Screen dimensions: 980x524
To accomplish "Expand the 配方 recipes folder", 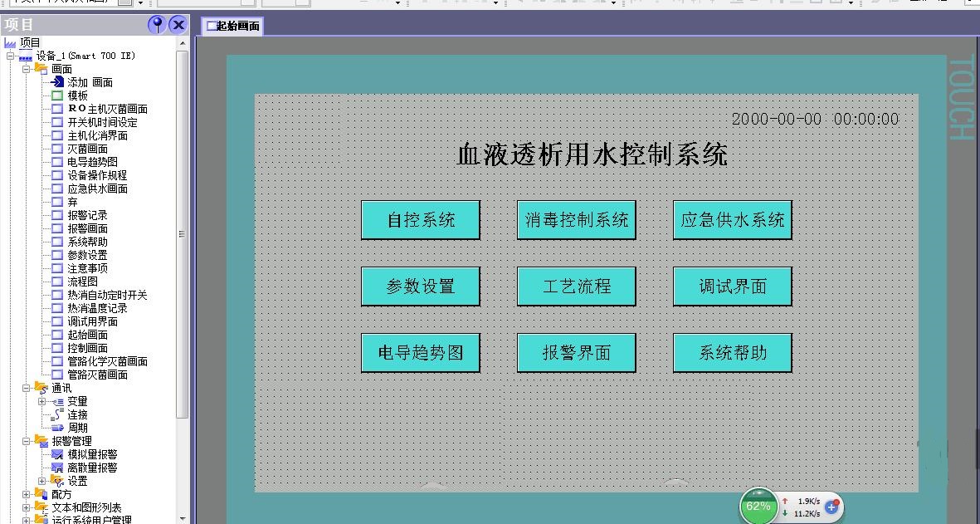I will point(26,494).
